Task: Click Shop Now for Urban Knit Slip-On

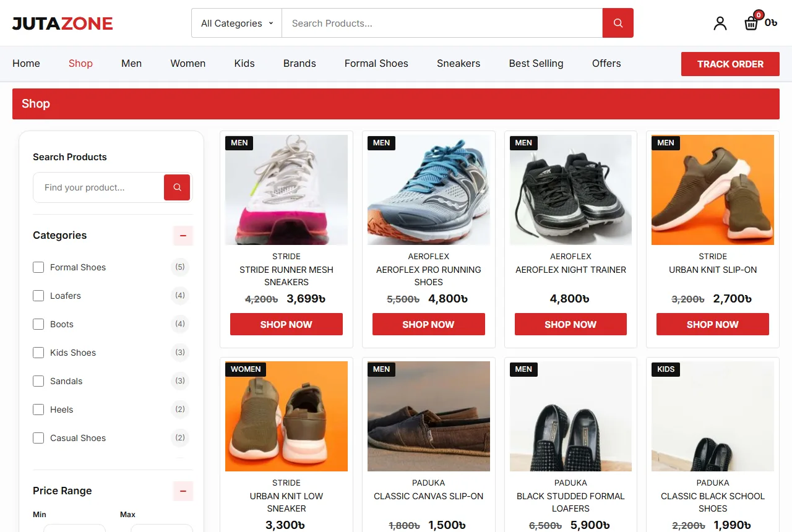Action: click(713, 324)
